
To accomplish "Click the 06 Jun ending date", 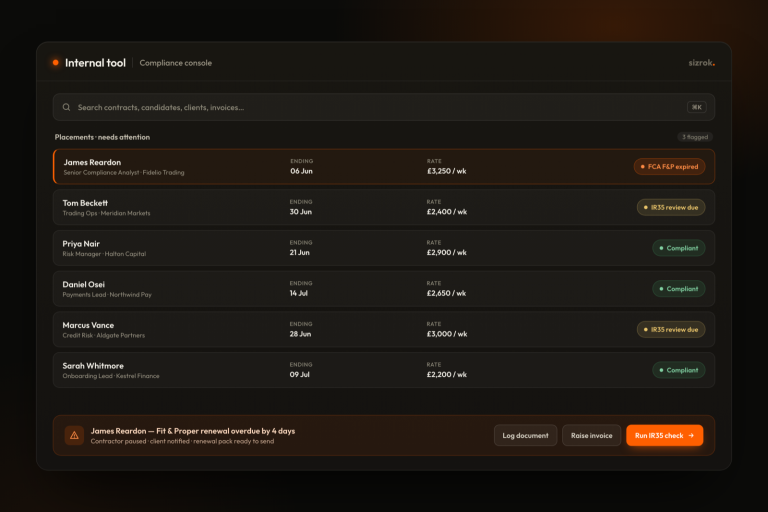I will 301,171.
